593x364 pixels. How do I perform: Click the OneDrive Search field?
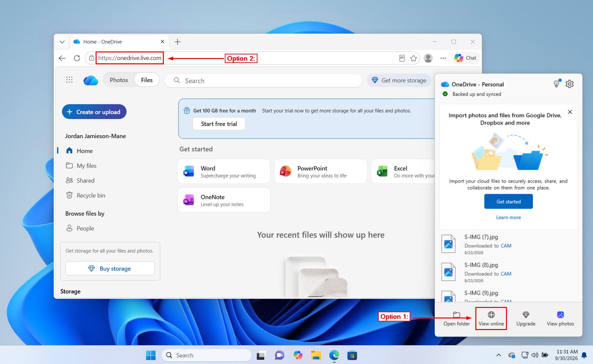[x=263, y=81]
